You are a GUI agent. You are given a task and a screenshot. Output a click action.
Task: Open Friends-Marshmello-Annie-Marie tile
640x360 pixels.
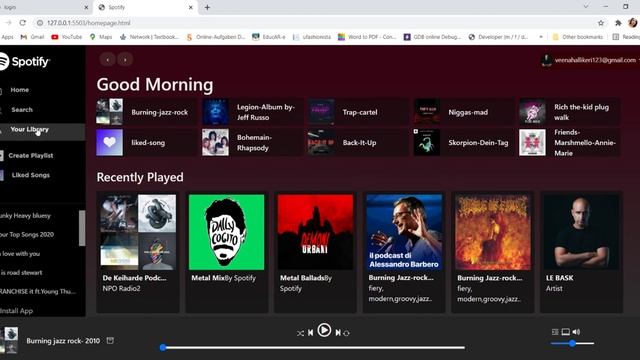tap(569, 143)
